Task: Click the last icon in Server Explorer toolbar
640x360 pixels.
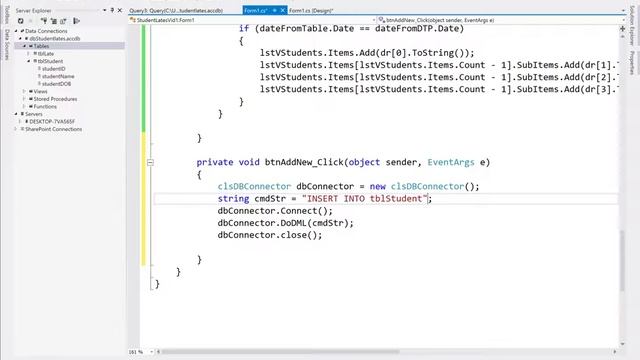Action: coord(76,21)
